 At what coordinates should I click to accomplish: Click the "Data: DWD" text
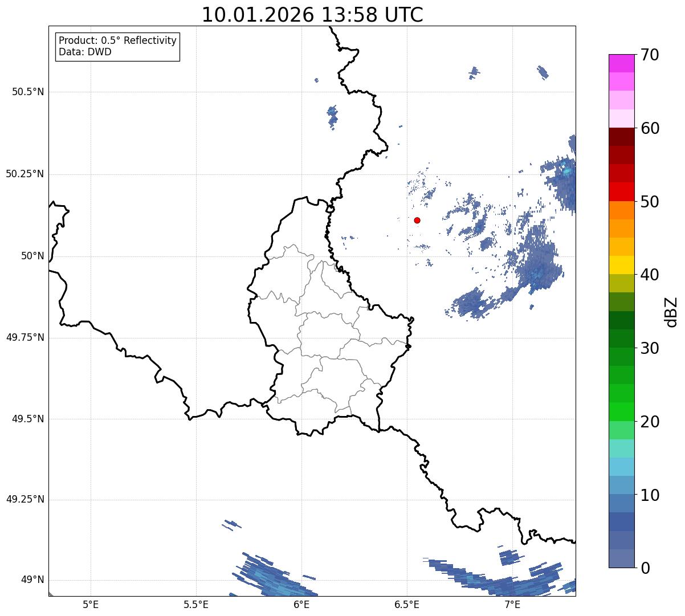click(85, 52)
